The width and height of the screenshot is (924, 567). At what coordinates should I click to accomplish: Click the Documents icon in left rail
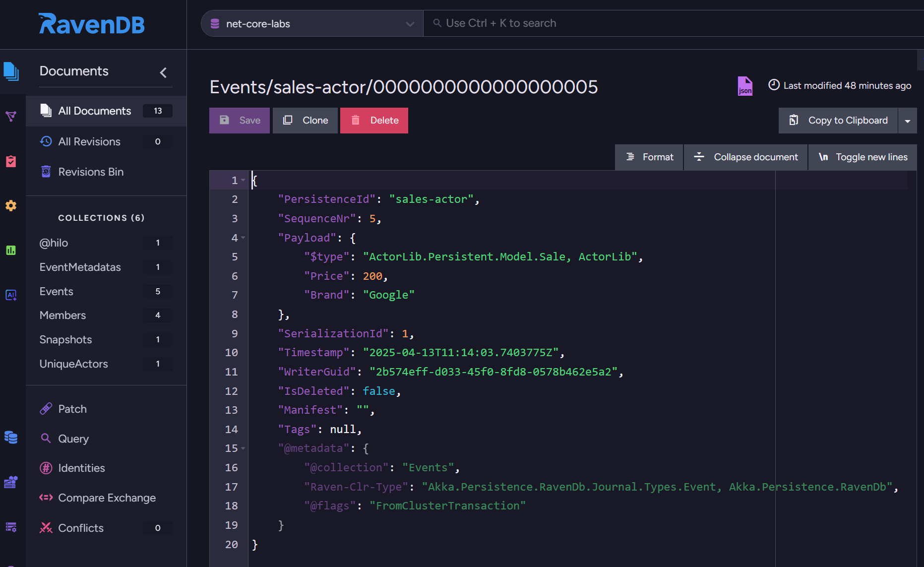(11, 71)
